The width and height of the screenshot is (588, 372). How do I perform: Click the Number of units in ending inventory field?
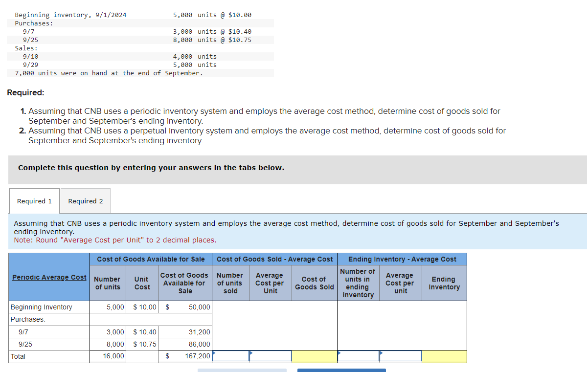pos(358,356)
